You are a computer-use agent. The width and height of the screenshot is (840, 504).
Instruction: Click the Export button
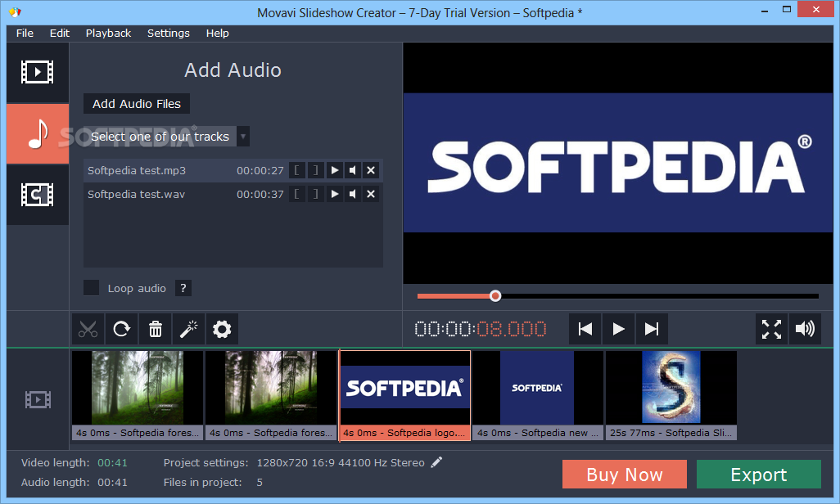pyautogui.click(x=759, y=475)
